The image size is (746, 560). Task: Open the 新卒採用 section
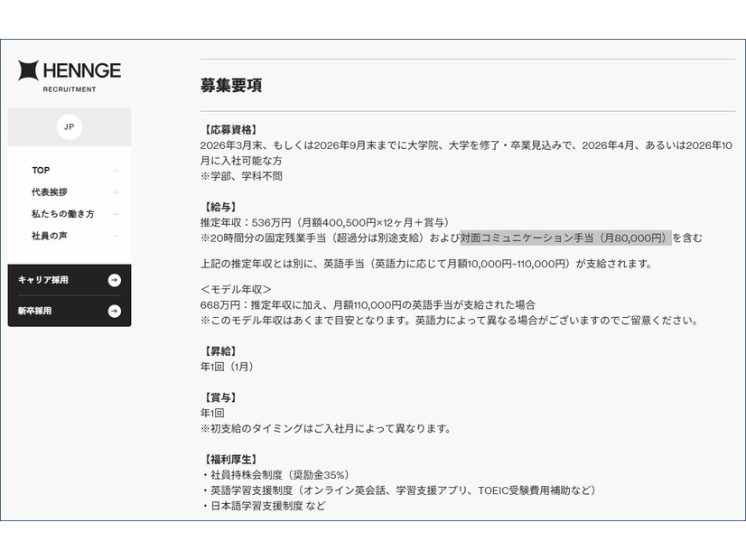tap(36, 311)
